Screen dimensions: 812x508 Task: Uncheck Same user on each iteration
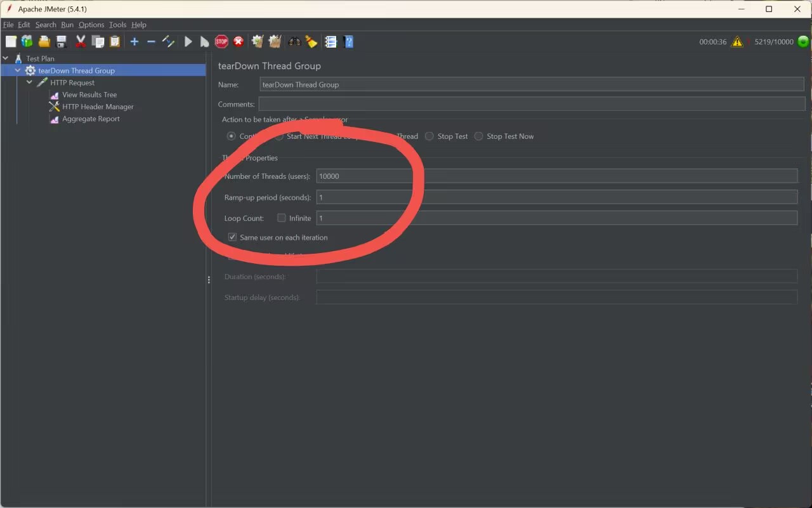(232, 237)
